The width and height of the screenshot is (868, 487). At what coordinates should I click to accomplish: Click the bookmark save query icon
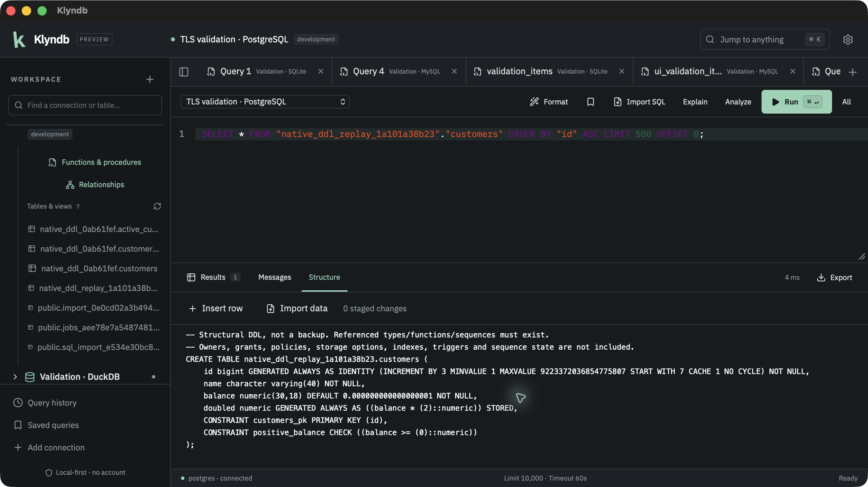coord(590,102)
